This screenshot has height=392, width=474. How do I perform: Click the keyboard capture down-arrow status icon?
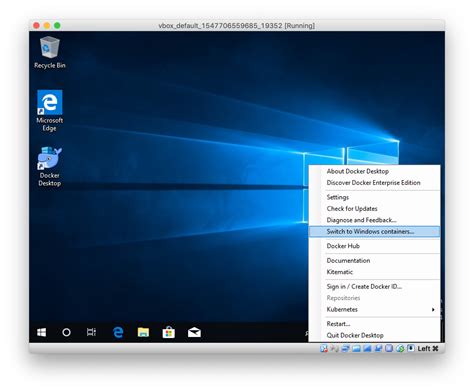[x=411, y=348]
